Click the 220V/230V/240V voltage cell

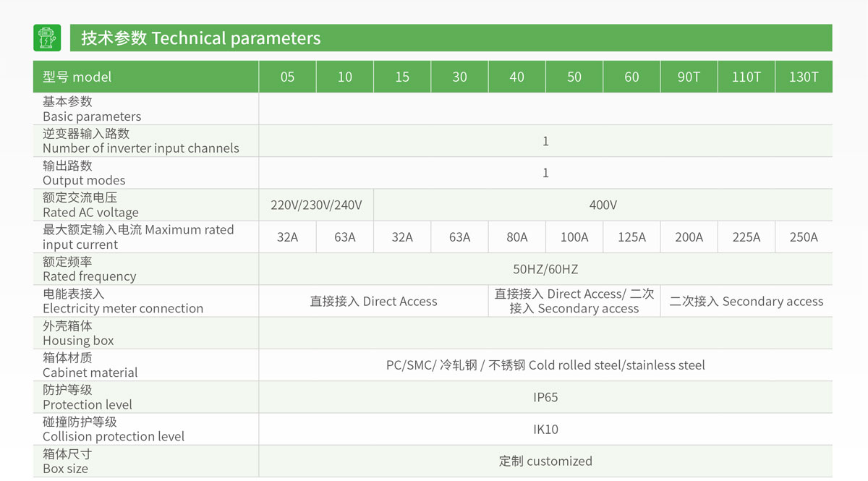click(x=316, y=205)
